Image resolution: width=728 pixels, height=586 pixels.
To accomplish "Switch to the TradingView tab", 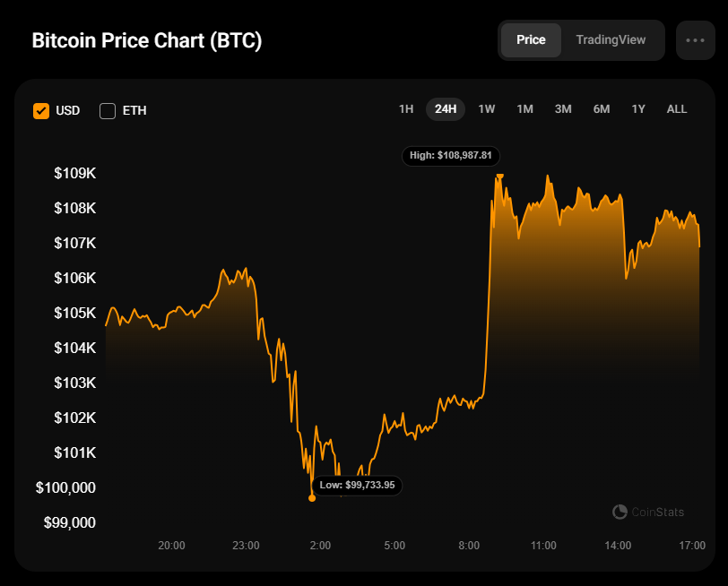I will [611, 40].
